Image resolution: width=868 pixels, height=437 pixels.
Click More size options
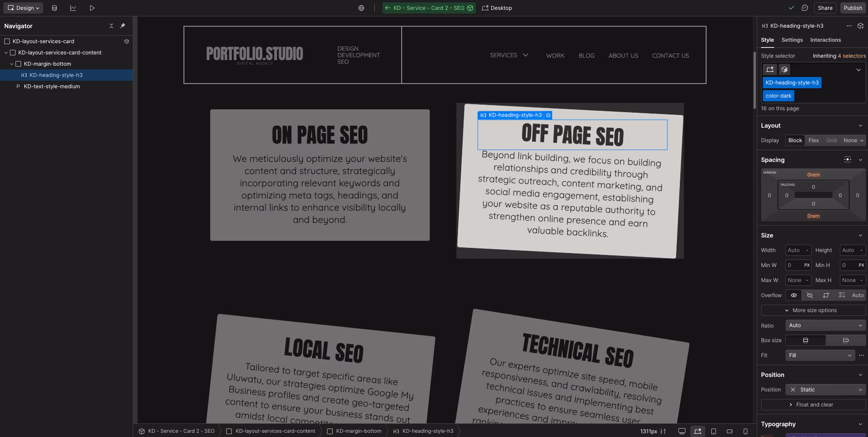point(813,310)
